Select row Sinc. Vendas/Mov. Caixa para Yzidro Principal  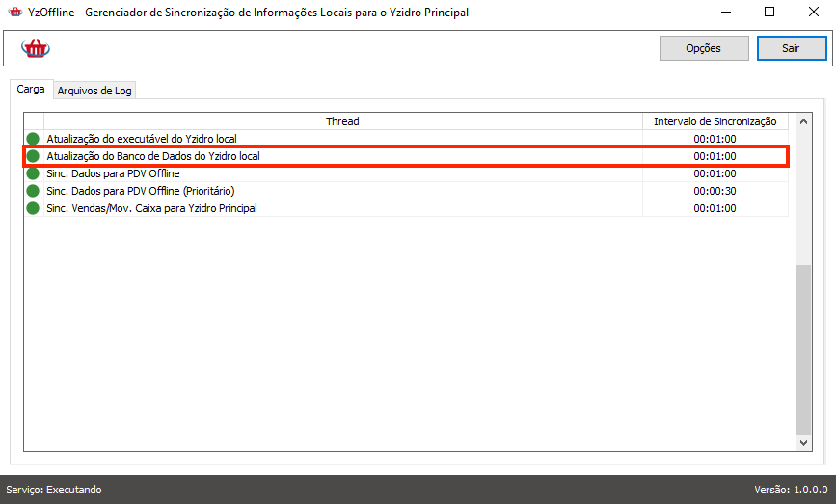(406, 208)
